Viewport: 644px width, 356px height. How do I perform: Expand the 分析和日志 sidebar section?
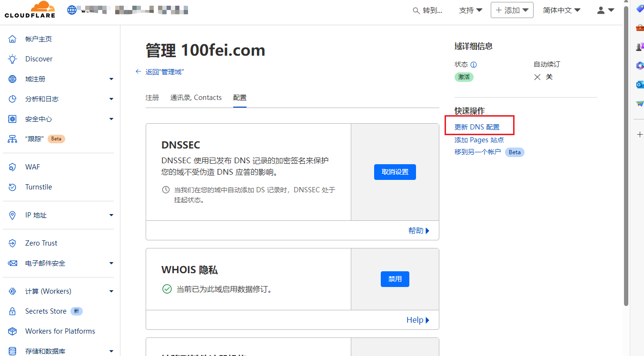pyautogui.click(x=111, y=99)
